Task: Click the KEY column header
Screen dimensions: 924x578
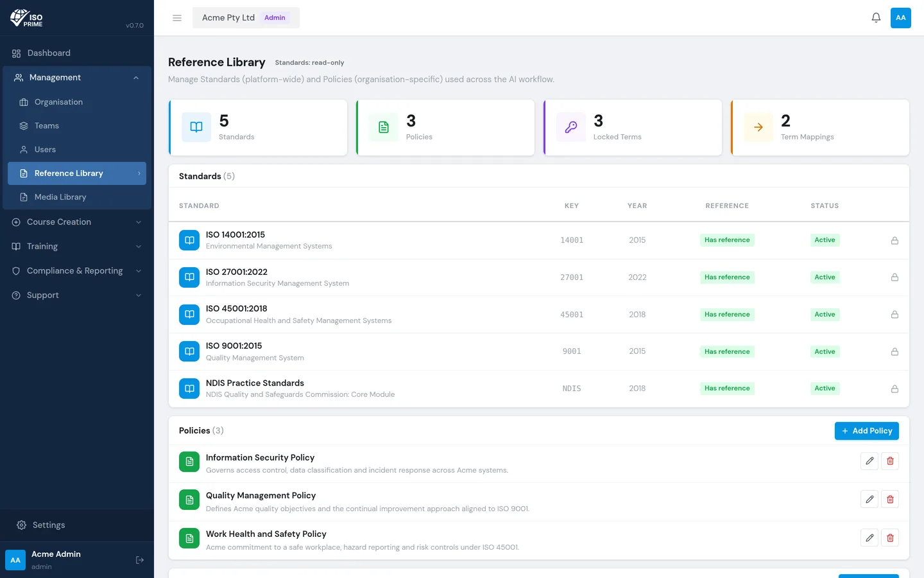Action: [572, 206]
